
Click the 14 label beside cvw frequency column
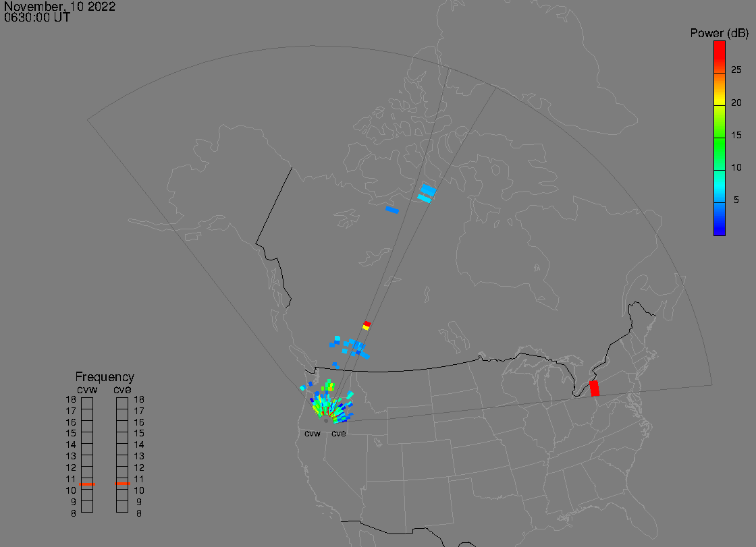[x=71, y=445]
